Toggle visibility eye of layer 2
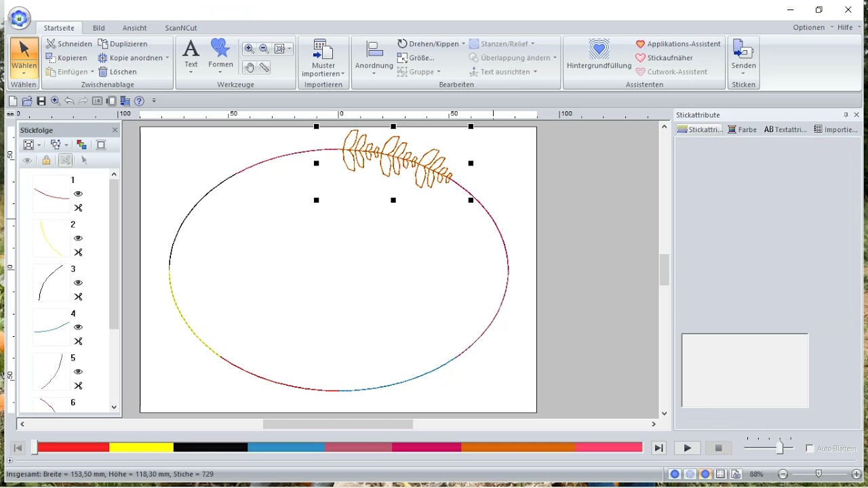Image resolution: width=868 pixels, height=488 pixels. [78, 238]
